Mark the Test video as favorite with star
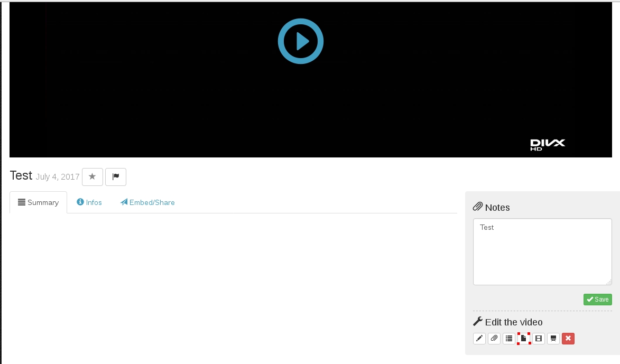This screenshot has width=620, height=364. pos(92,177)
